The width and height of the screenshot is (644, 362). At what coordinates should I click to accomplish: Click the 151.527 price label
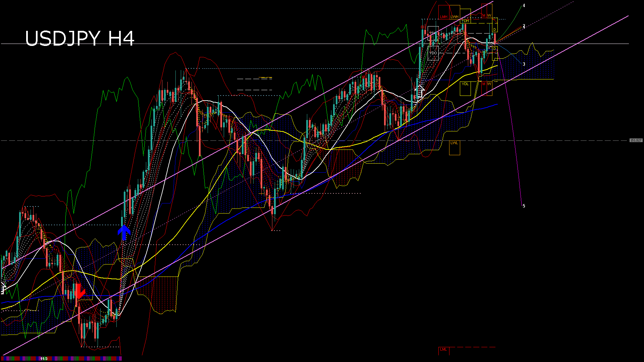[x=636, y=140]
